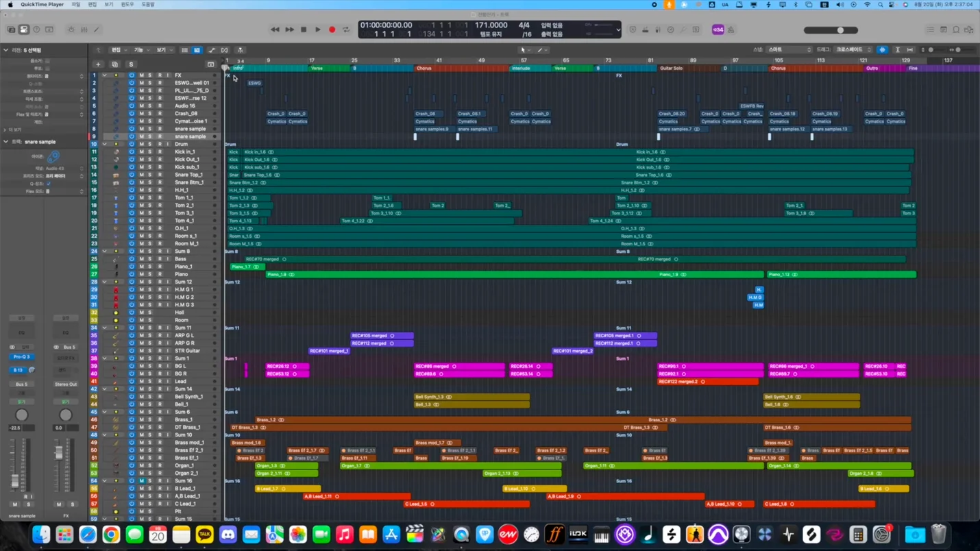The image size is (980, 551).
Task: Collapse the Region inspector disclosure triangle
Action: click(x=5, y=50)
